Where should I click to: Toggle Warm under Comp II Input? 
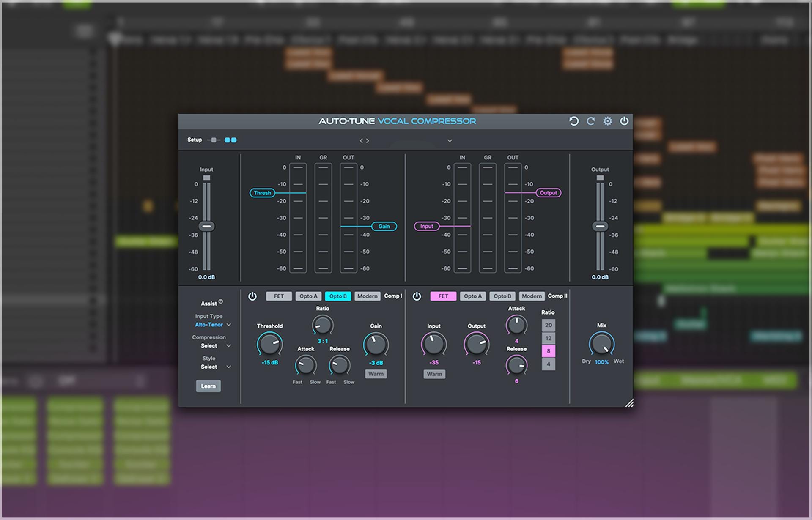coord(434,374)
